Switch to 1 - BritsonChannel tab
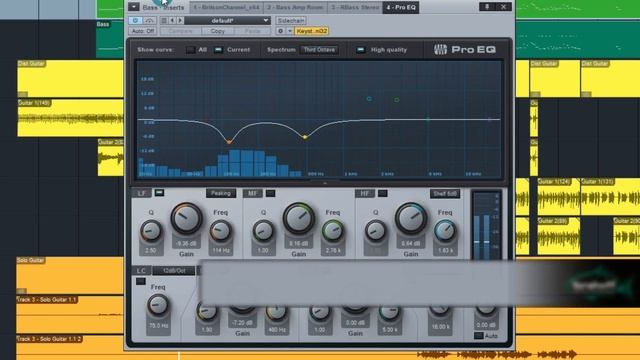 point(226,7)
